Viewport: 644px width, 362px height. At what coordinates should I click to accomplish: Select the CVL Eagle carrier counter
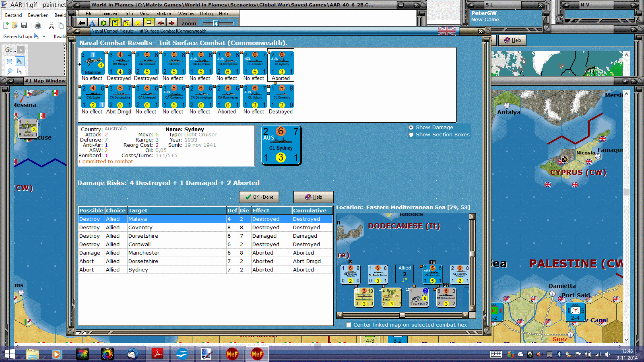(93, 97)
